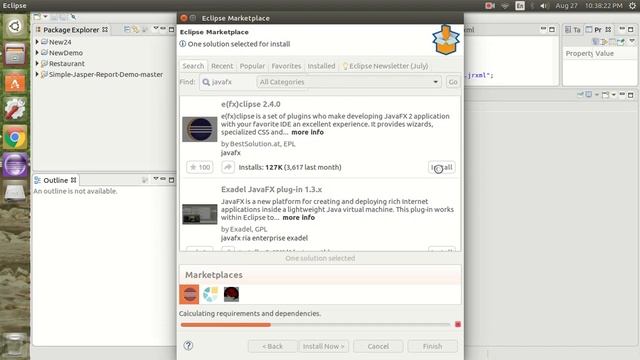Expand the NewDemo project in Package Explorer

coord(37,52)
